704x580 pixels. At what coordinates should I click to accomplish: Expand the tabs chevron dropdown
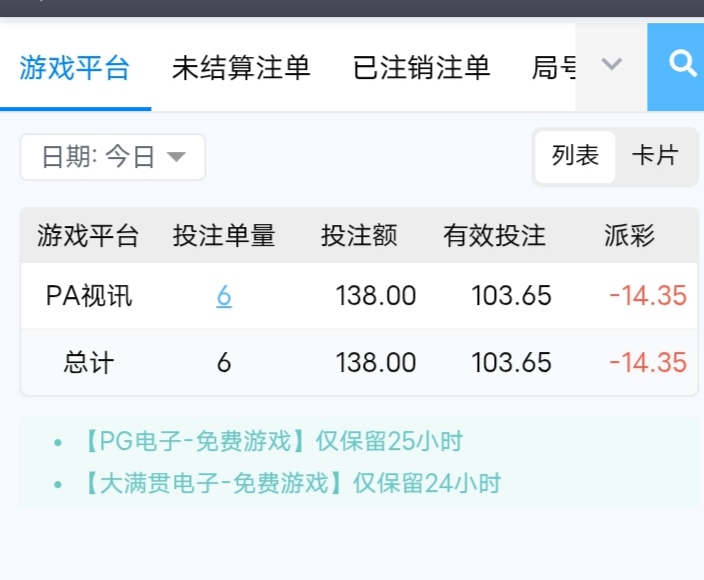611,66
